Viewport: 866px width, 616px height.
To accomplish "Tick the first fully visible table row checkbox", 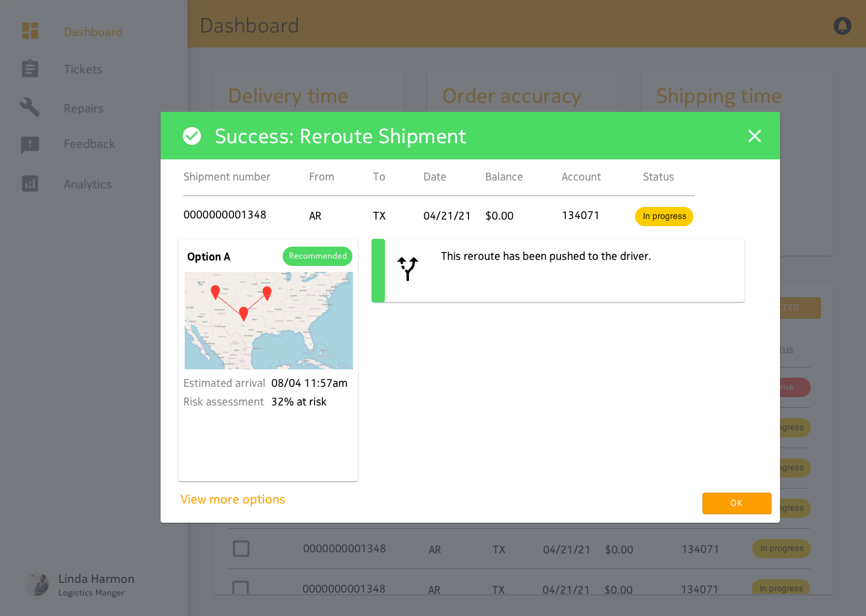I will (x=241, y=549).
